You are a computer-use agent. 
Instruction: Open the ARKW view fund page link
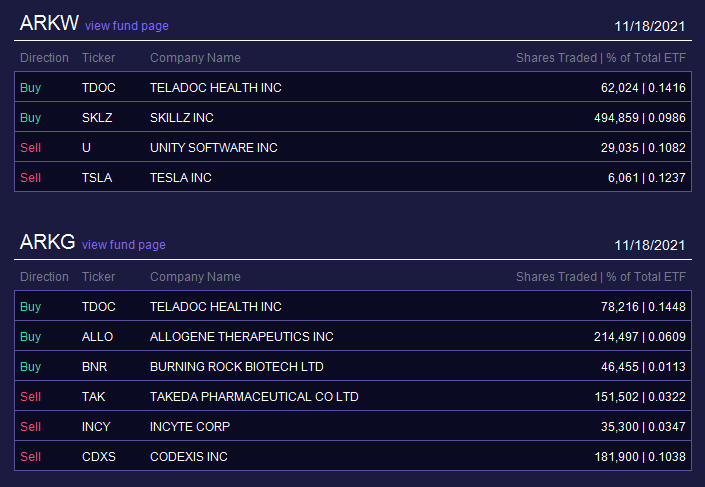click(127, 26)
